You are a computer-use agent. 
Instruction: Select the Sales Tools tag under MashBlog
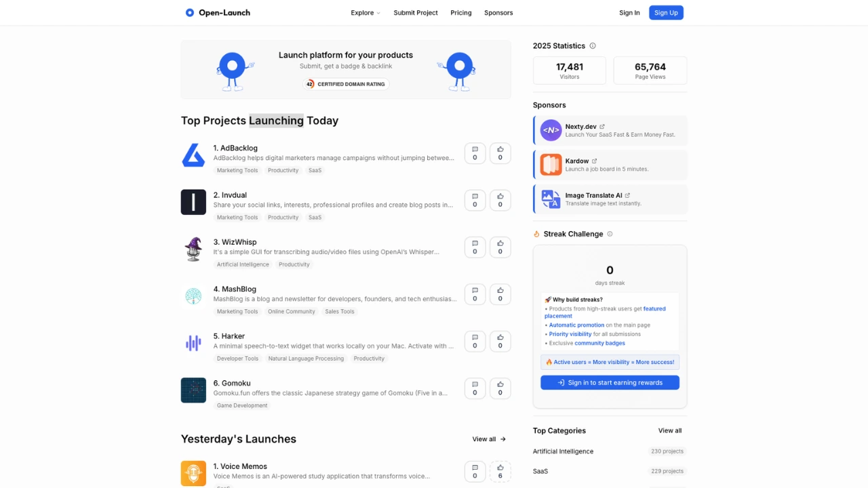[340, 312]
